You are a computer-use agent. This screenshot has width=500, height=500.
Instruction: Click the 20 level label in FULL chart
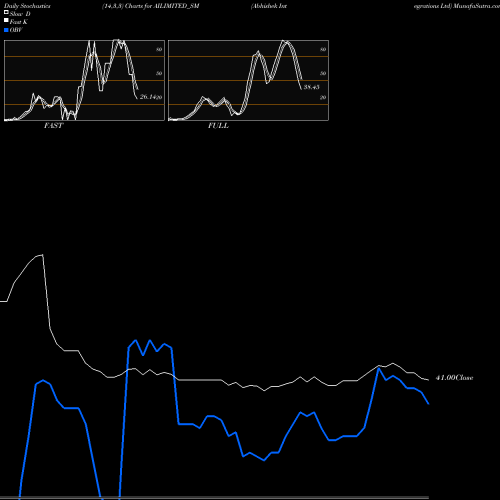pos(323,97)
